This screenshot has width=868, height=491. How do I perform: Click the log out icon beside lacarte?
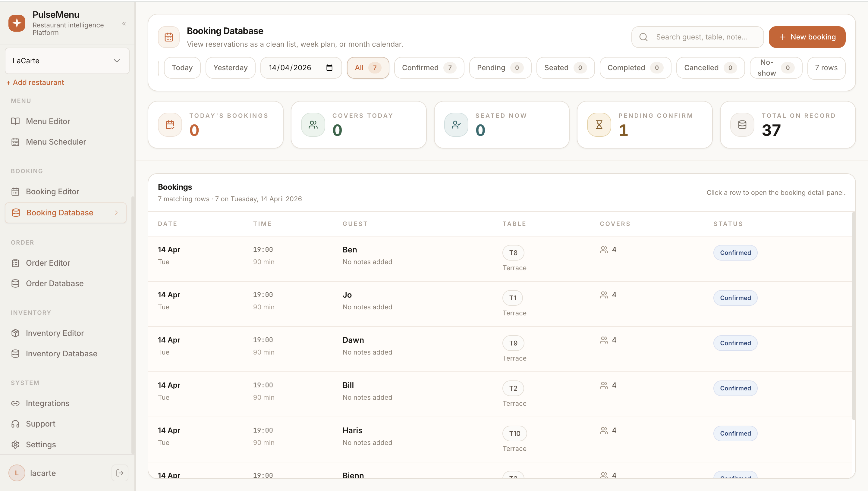[x=120, y=473]
